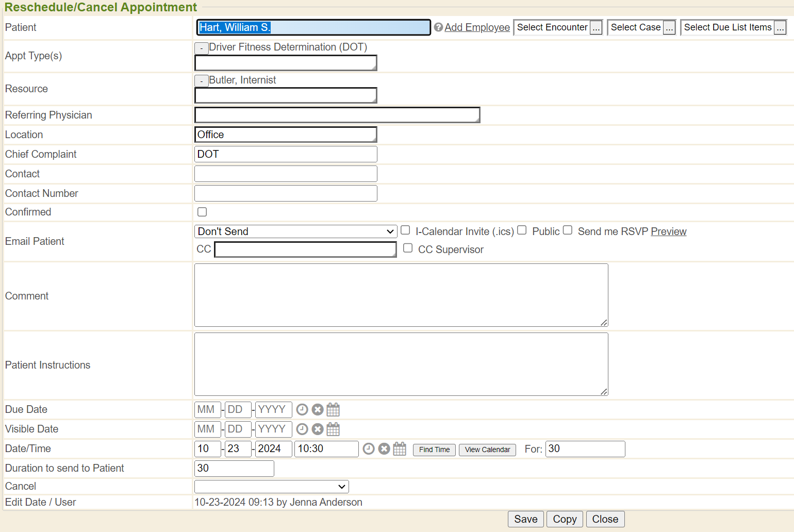
Task: Open the Select Encounter ellipsis picker
Action: [x=596, y=28]
